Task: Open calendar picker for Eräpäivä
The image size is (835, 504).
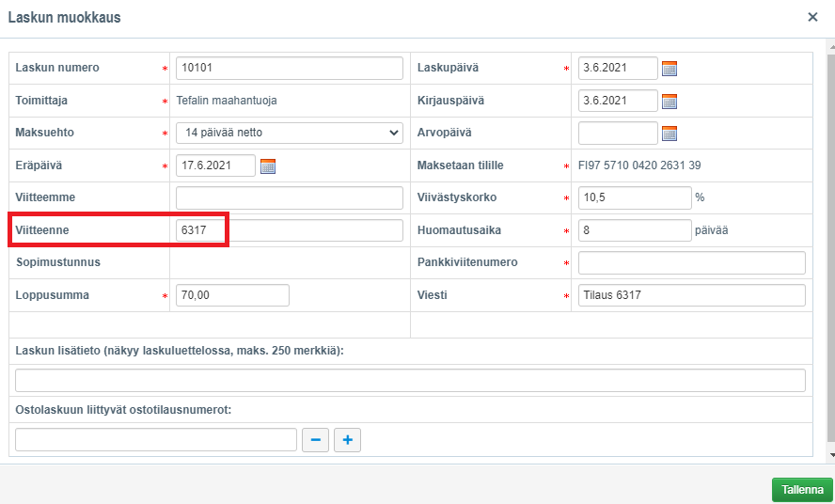Action: coord(268,166)
